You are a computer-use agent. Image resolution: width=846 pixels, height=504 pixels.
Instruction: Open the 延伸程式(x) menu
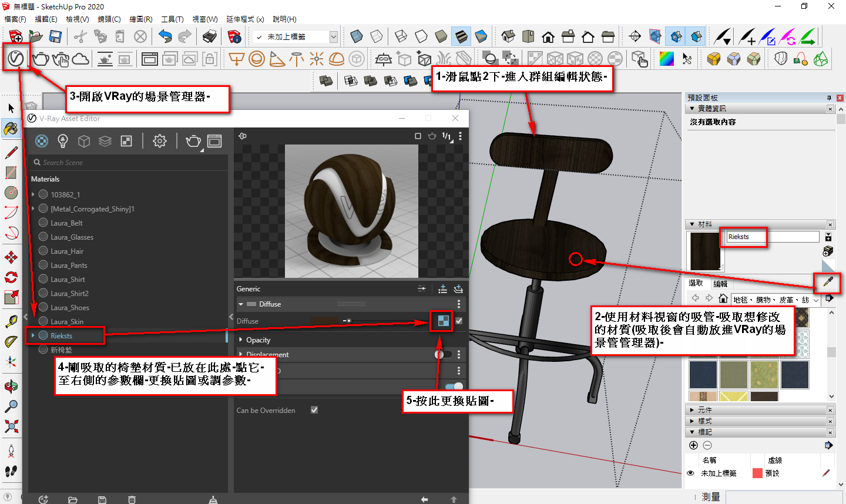click(245, 19)
